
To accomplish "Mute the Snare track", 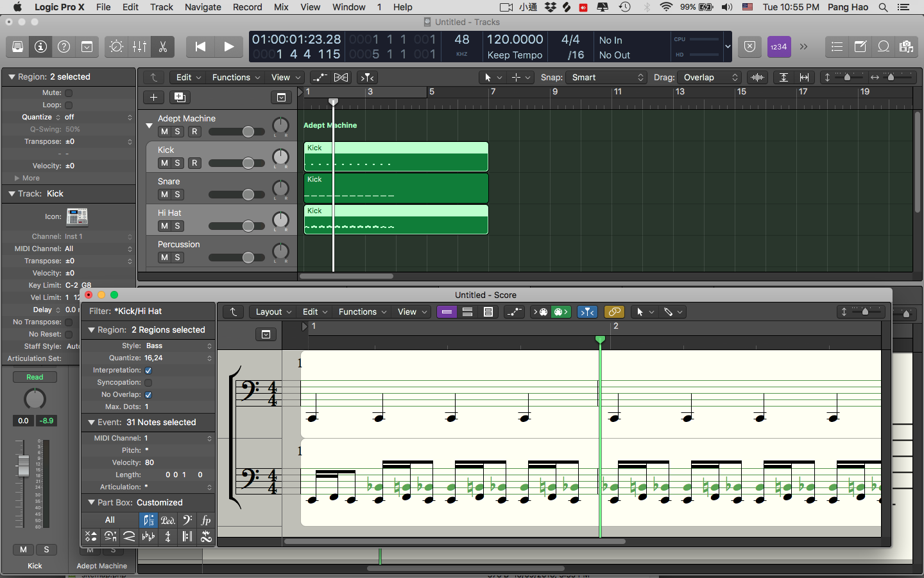I will click(164, 195).
